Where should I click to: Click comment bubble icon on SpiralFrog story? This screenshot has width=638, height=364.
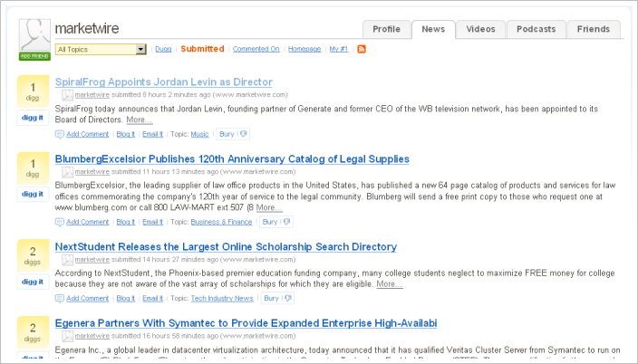tap(60, 134)
